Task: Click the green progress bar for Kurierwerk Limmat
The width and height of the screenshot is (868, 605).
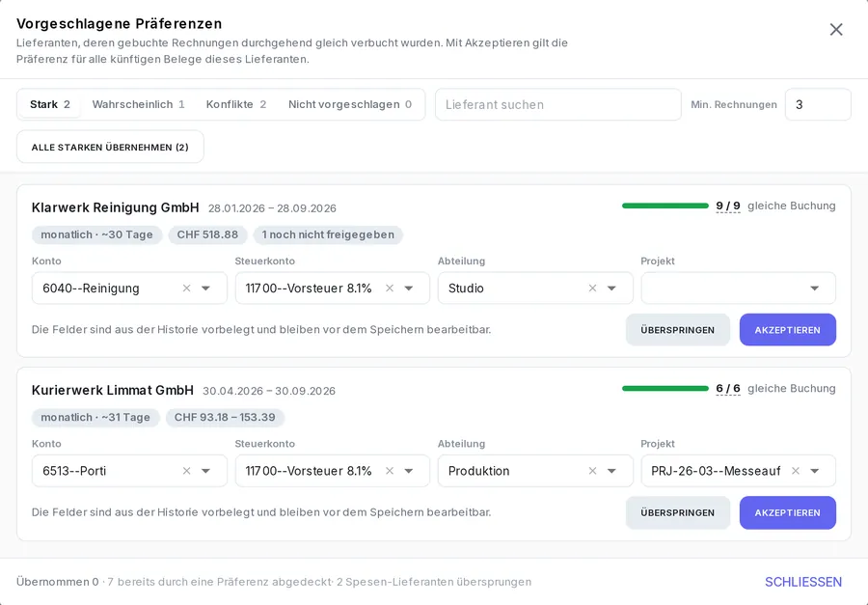Action: coord(665,388)
